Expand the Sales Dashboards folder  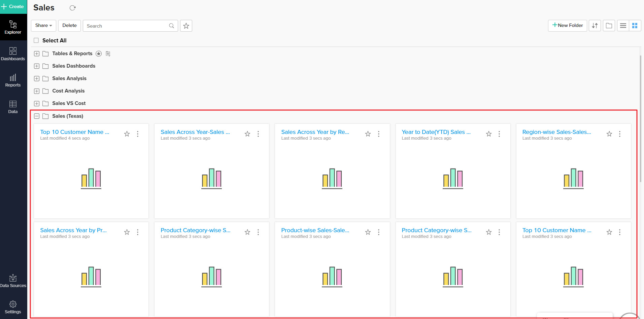pyautogui.click(x=37, y=66)
